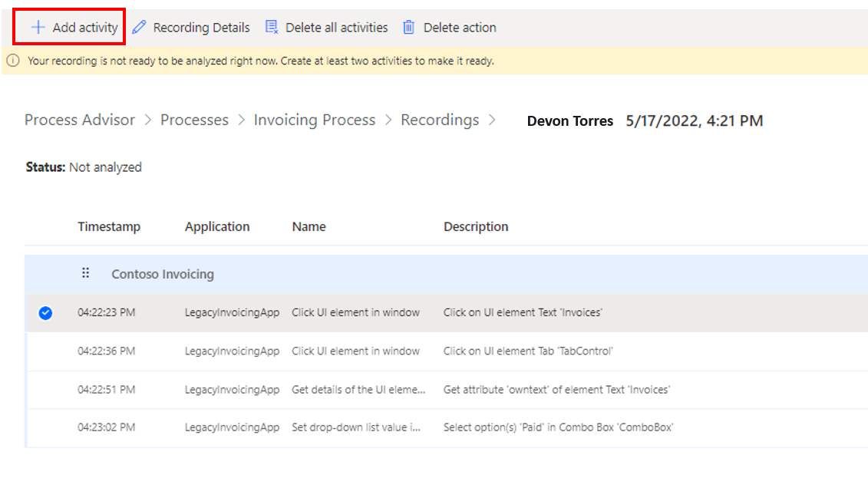
Task: Click the Delete all activities list icon
Action: pos(272,28)
